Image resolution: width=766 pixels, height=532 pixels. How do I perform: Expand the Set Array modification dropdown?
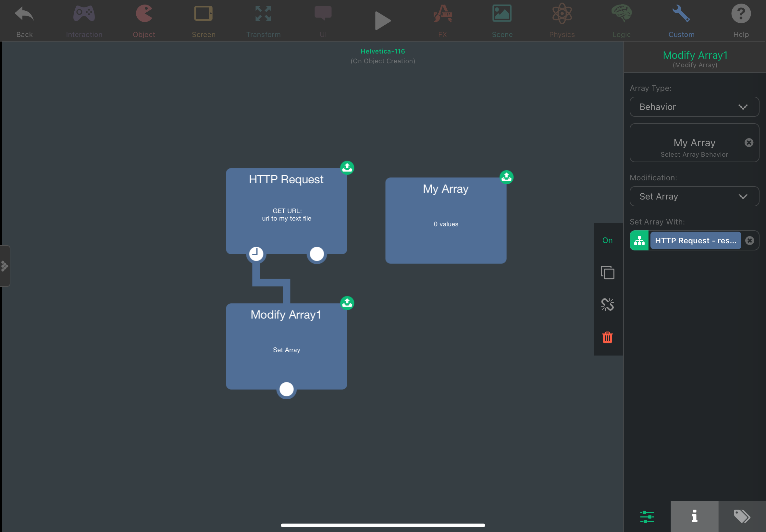694,196
